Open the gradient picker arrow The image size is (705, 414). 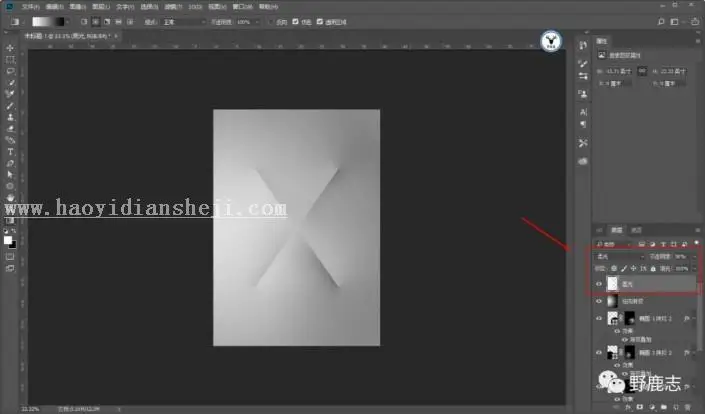point(67,22)
